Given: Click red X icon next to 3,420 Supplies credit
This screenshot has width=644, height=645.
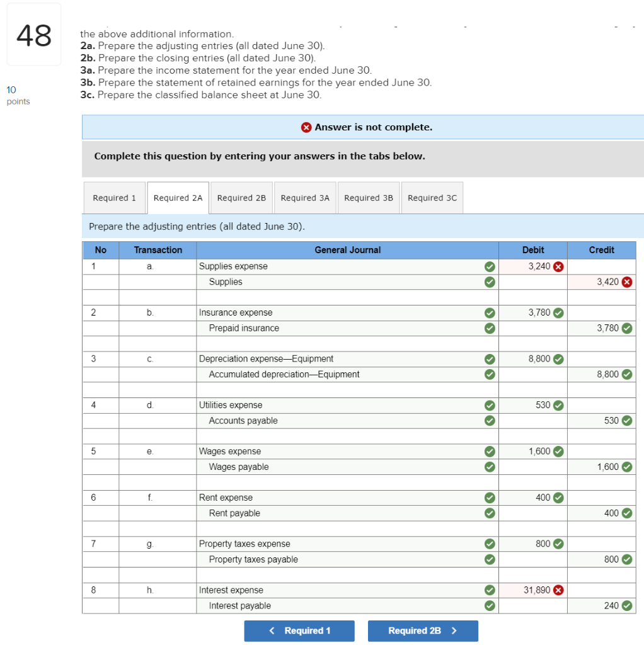Looking at the screenshot, I should (626, 282).
